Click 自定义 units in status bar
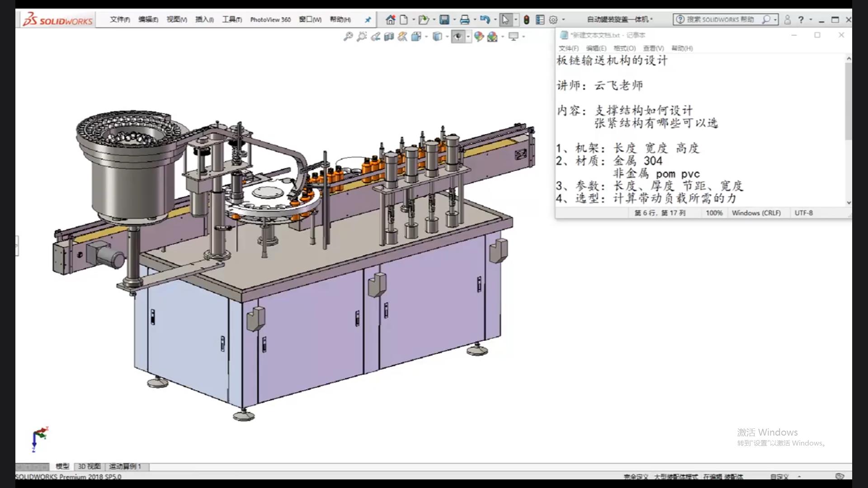This screenshot has height=488, width=868. click(x=779, y=476)
